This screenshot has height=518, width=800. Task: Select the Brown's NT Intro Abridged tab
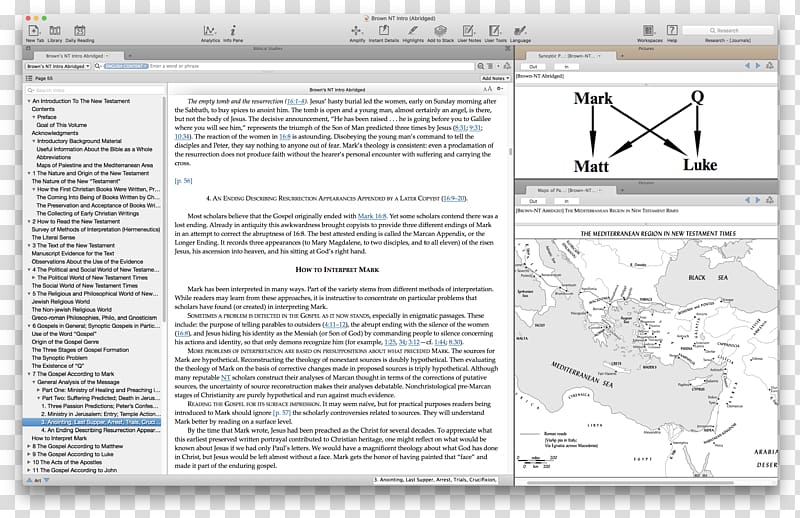pyautogui.click(x=79, y=56)
